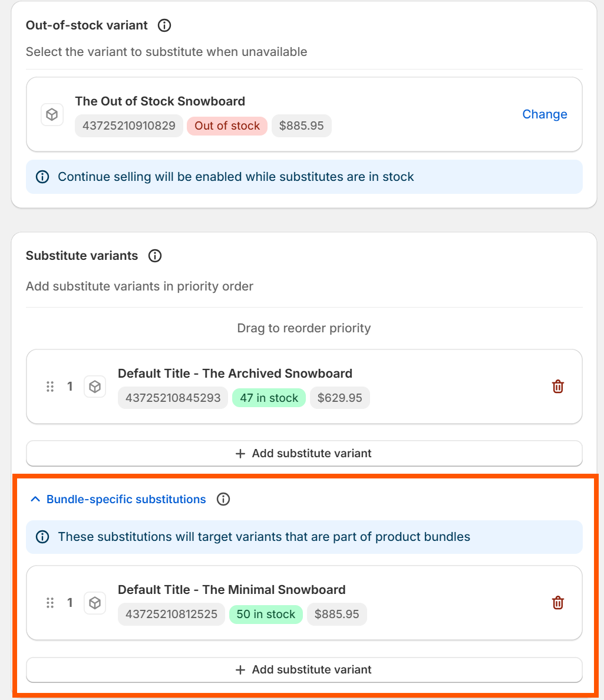The image size is (604, 700).
Task: Click drag handle of The Archived Snowboard row
Action: tap(50, 387)
